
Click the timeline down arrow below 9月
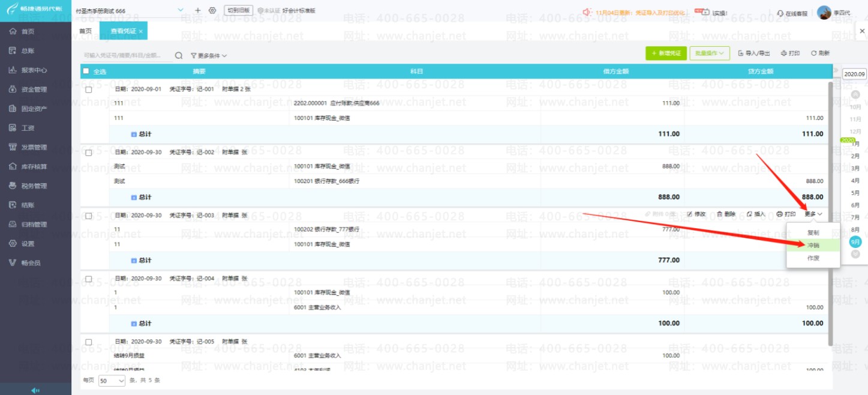[x=855, y=255]
